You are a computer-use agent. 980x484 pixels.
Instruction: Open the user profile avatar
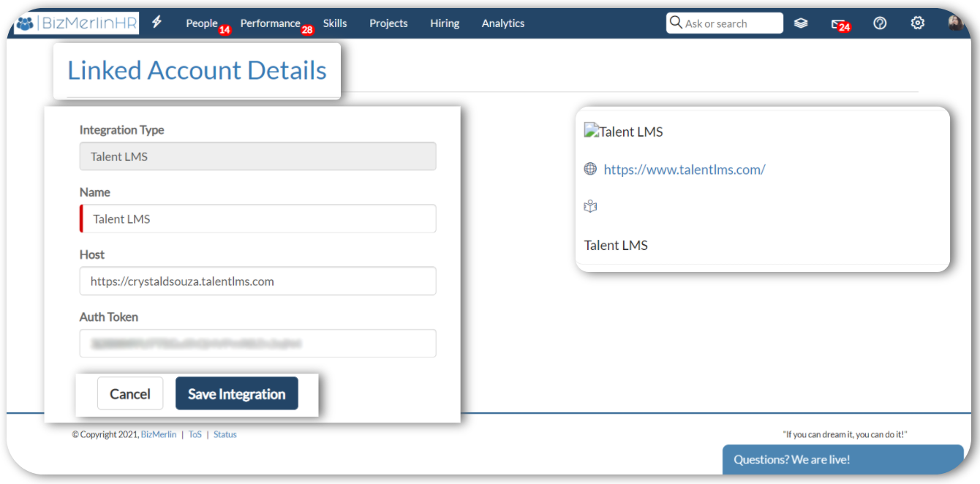[x=955, y=23]
